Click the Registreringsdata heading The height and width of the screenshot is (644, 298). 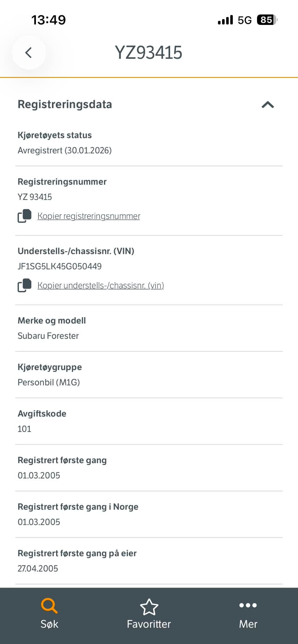click(x=65, y=104)
